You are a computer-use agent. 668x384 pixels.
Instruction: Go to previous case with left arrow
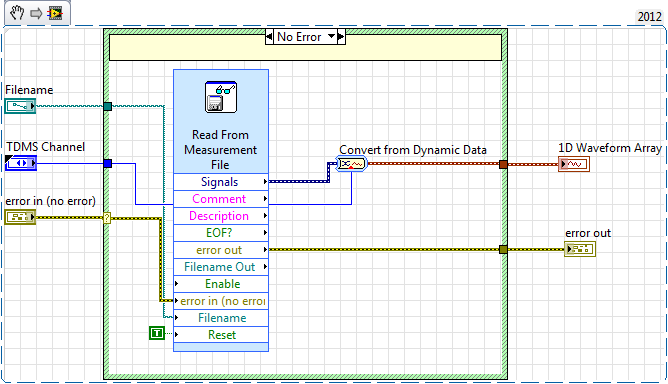(269, 37)
